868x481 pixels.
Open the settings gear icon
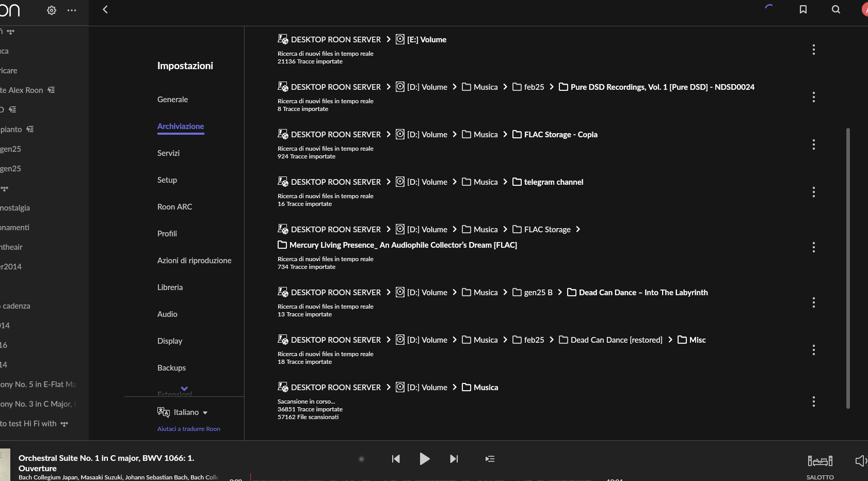point(52,10)
